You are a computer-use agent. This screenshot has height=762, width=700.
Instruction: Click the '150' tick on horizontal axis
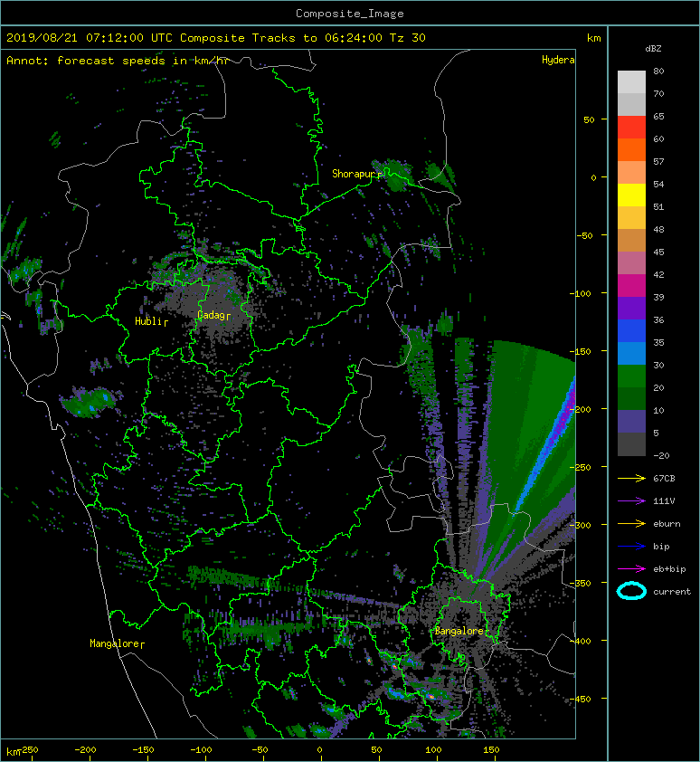tap(491, 750)
